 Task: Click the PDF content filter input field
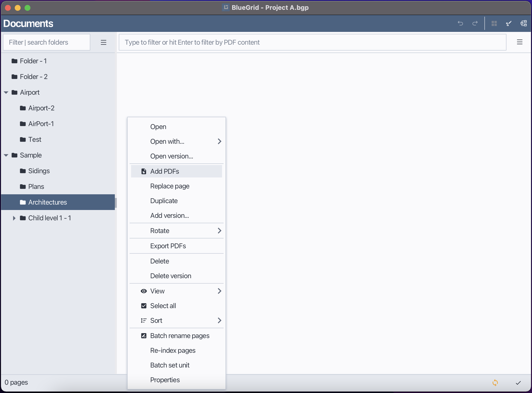pyautogui.click(x=312, y=42)
